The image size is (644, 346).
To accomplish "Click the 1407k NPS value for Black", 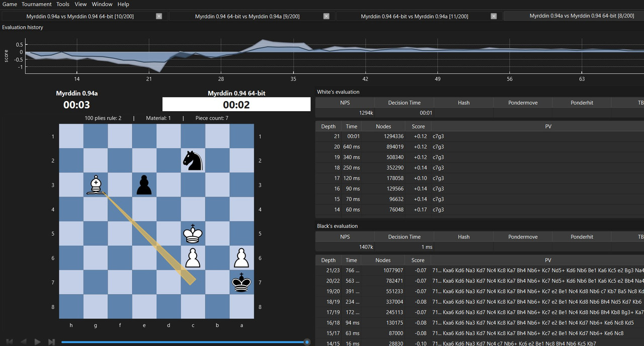I will (366, 247).
